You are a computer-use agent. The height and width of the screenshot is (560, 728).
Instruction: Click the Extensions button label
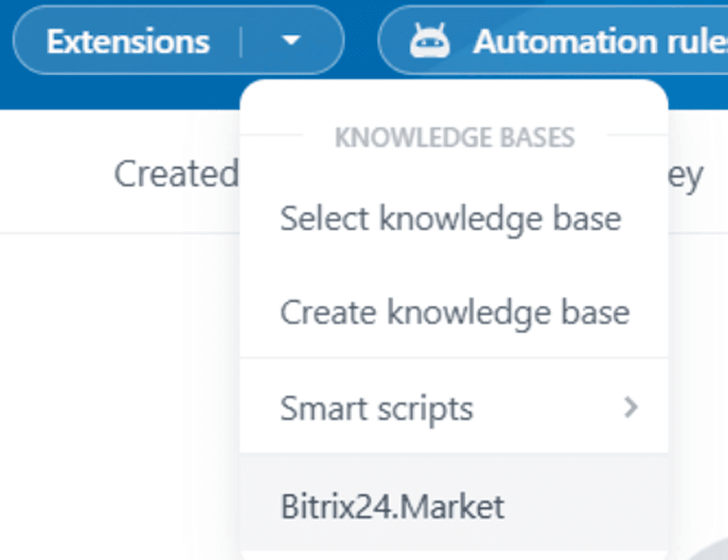(x=128, y=39)
